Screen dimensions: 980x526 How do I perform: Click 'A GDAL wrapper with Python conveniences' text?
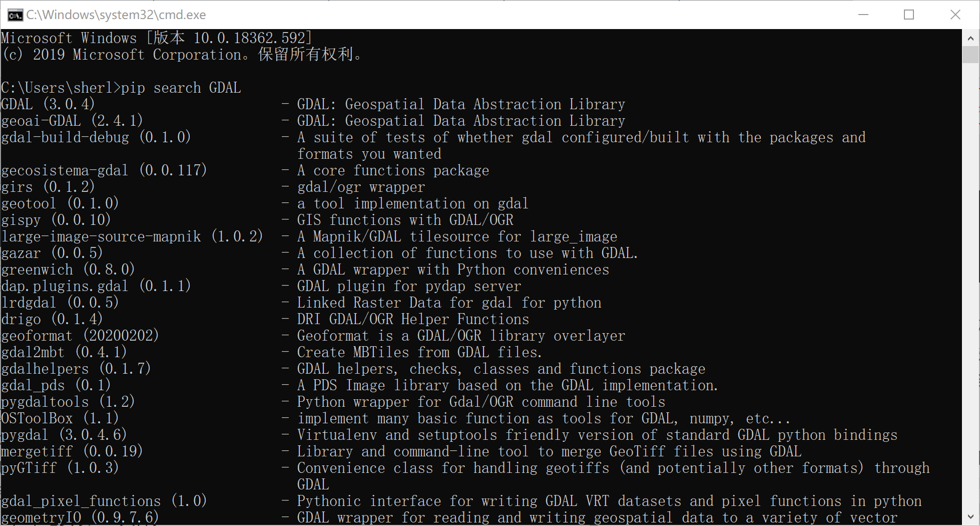pyautogui.click(x=453, y=270)
